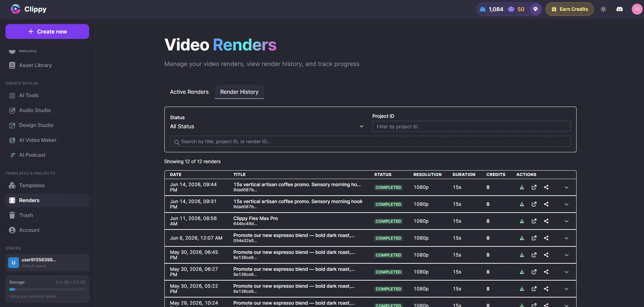This screenshot has width=644, height=307.
Task: Open AI Podcast in sidebar
Action: [47, 155]
